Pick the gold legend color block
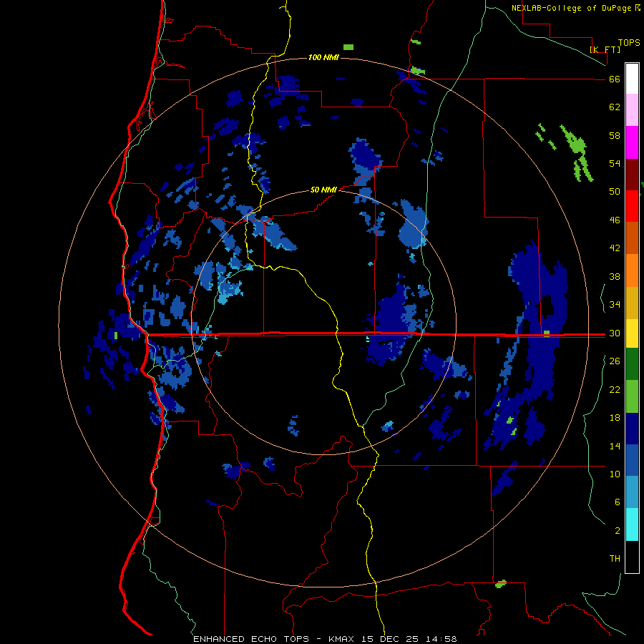This screenshot has height=644, width=644. [632, 303]
